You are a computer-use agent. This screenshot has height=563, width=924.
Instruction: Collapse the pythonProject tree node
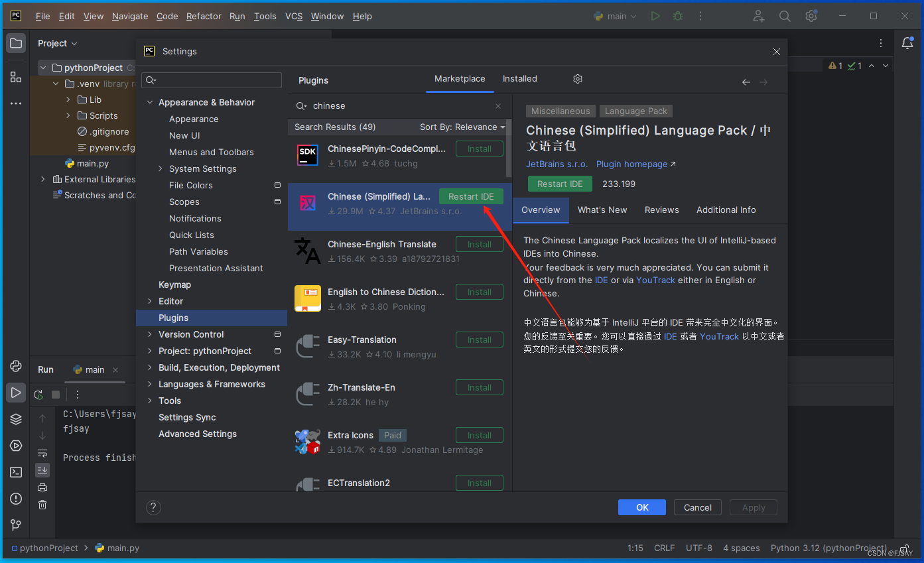pos(44,68)
